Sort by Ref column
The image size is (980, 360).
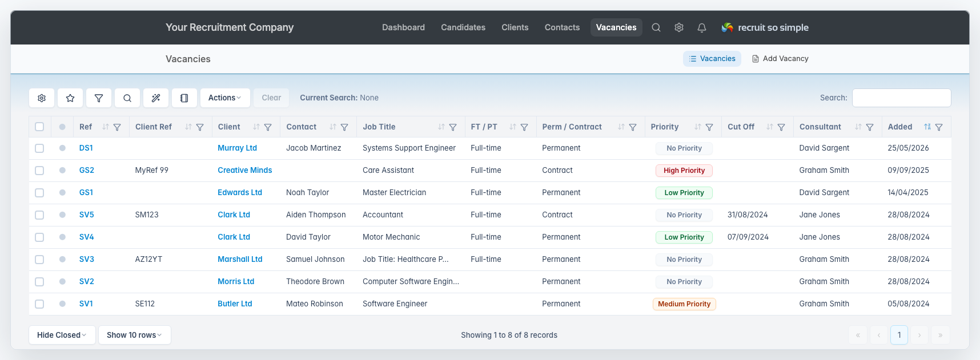pyautogui.click(x=106, y=127)
